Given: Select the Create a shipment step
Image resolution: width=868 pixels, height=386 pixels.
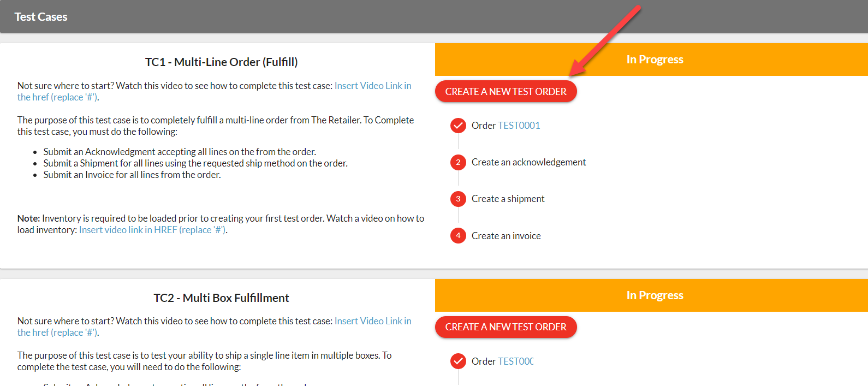Looking at the screenshot, I should (x=508, y=199).
